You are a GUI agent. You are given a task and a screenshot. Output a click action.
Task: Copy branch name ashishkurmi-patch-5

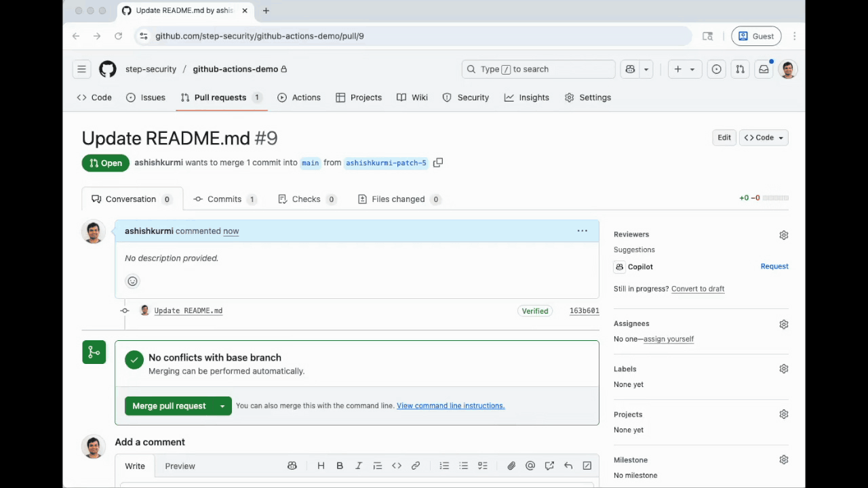[x=438, y=163]
